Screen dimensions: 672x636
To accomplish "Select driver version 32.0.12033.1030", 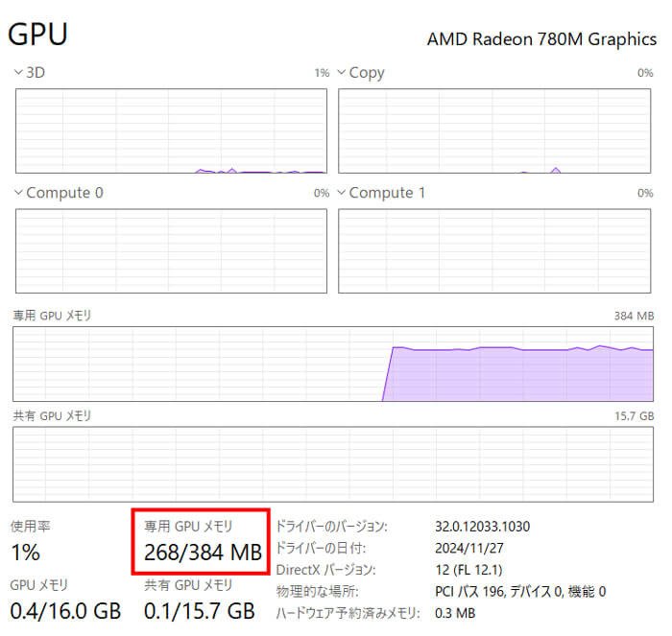I will (482, 527).
